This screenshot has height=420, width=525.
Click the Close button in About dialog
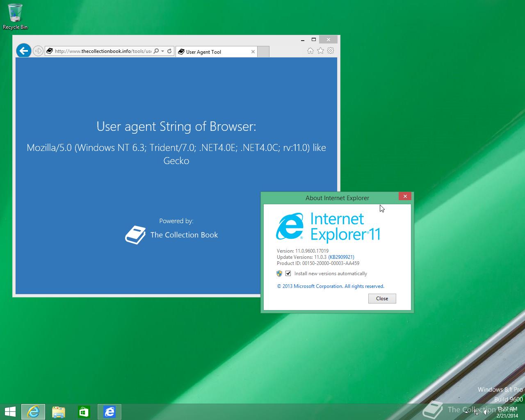[x=382, y=299]
